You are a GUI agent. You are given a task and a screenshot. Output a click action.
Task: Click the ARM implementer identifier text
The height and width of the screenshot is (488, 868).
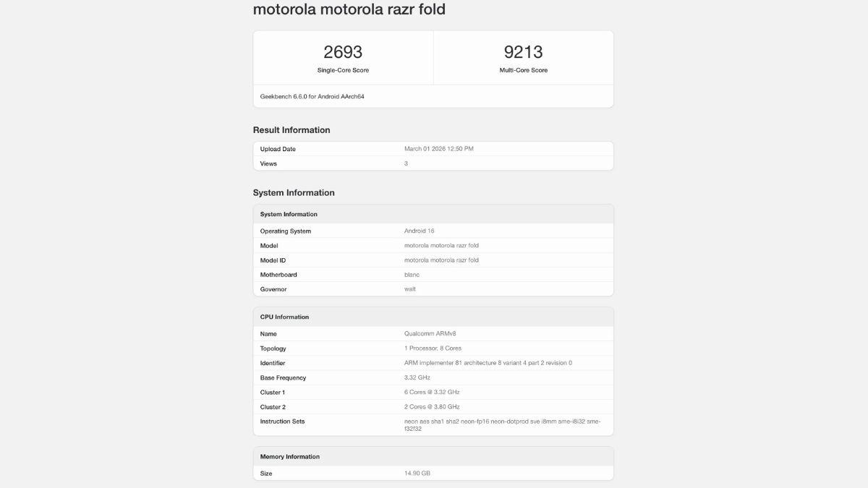tap(488, 363)
